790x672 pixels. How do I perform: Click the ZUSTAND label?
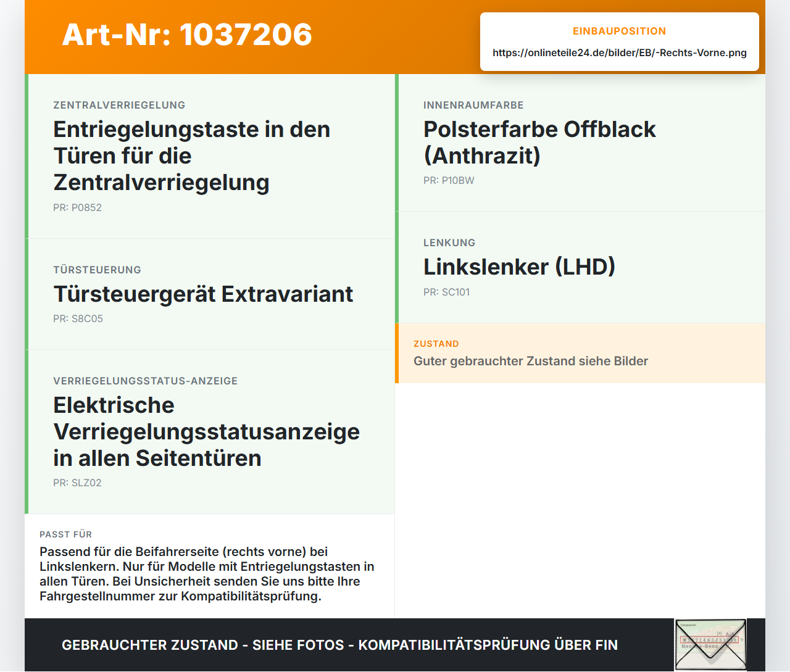coord(436,344)
